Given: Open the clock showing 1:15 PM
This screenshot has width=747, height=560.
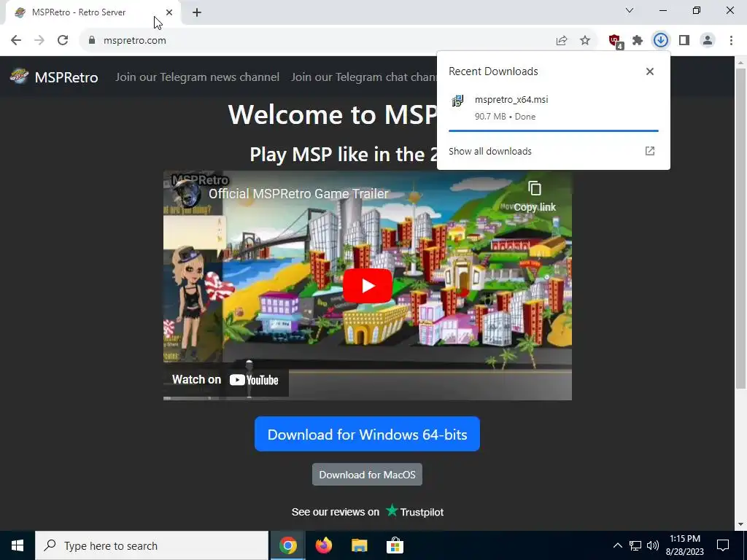Looking at the screenshot, I should tap(684, 545).
